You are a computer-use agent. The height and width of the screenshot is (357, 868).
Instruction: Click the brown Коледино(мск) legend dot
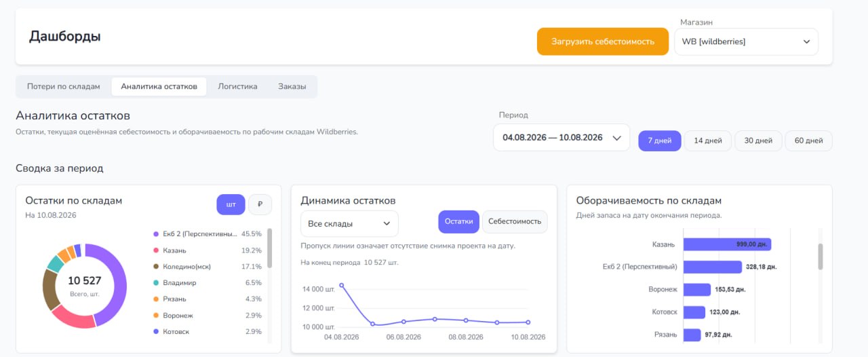[x=156, y=266]
